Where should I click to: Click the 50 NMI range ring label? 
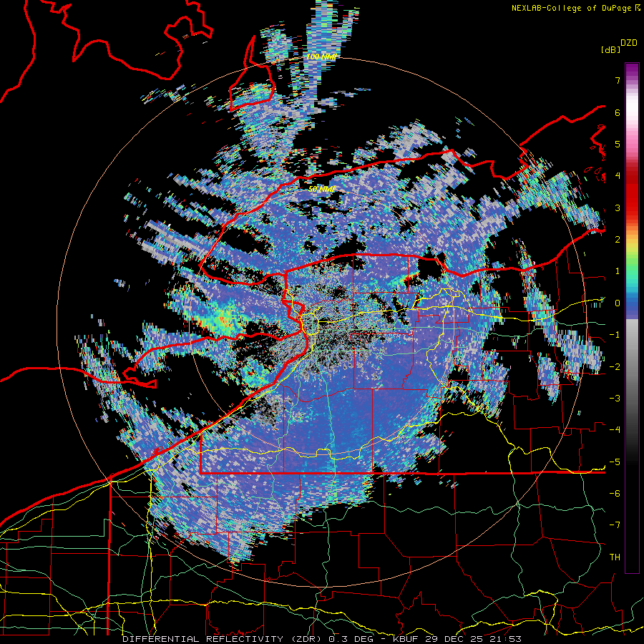point(321,190)
